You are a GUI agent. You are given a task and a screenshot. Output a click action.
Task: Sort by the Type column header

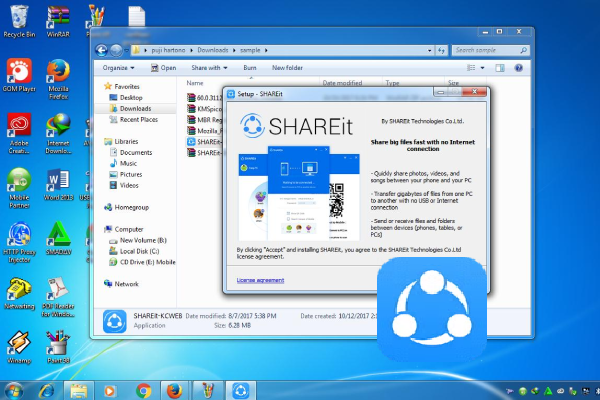(x=392, y=83)
